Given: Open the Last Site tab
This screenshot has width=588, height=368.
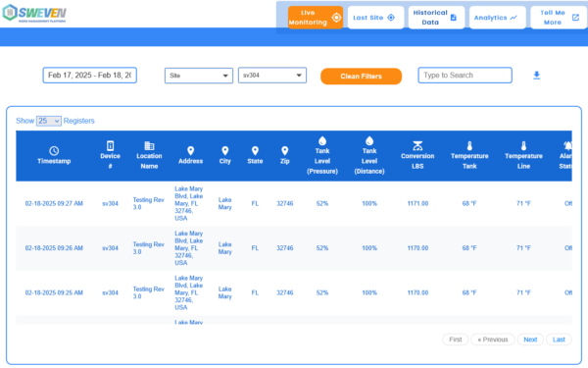Looking at the screenshot, I should point(375,18).
